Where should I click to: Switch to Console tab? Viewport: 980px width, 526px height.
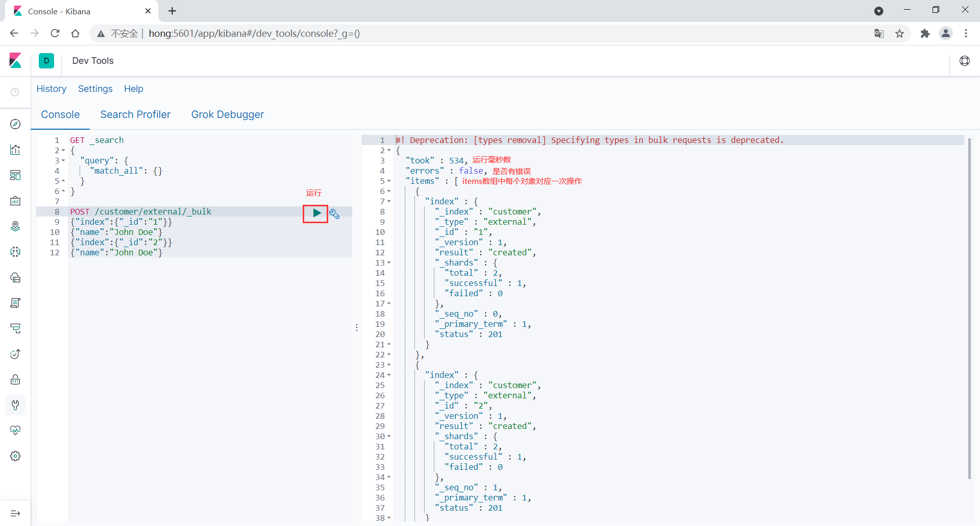(60, 114)
